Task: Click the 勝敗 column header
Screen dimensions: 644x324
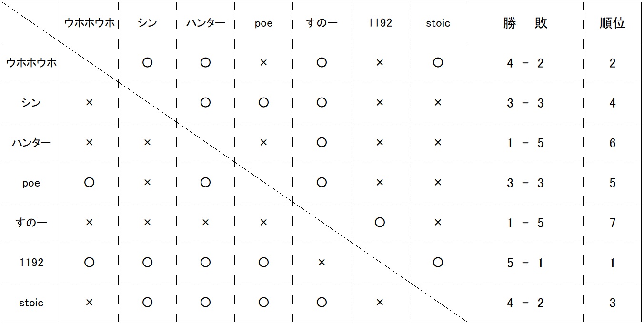Action: [x=525, y=23]
